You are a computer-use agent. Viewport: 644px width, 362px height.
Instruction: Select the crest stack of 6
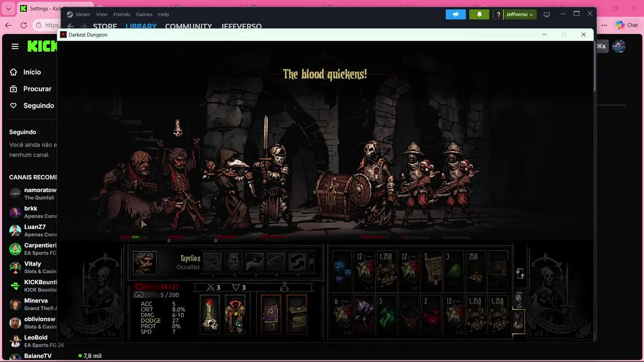click(342, 314)
